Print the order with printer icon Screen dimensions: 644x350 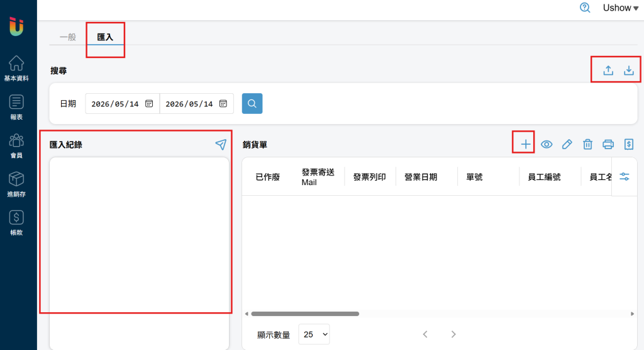608,144
